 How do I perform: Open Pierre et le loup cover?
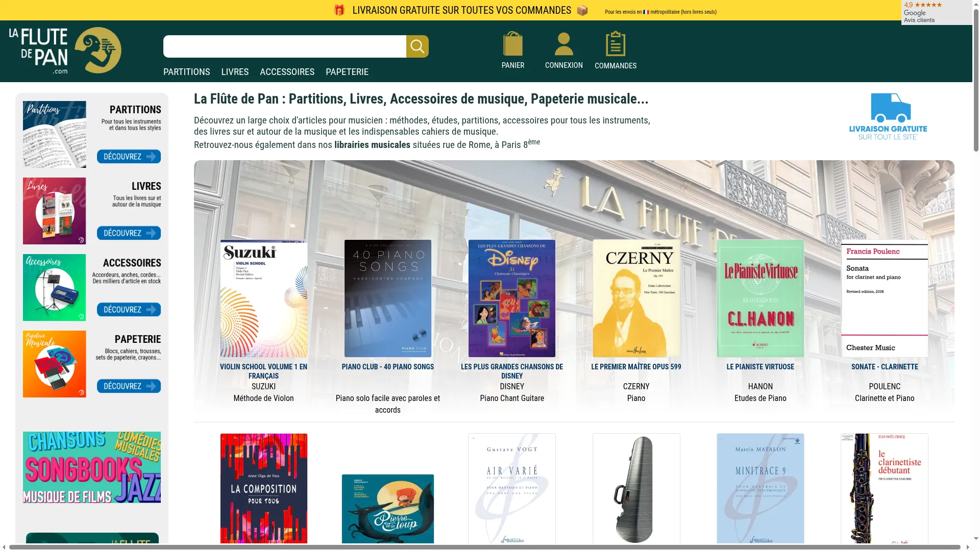pyautogui.click(x=388, y=509)
